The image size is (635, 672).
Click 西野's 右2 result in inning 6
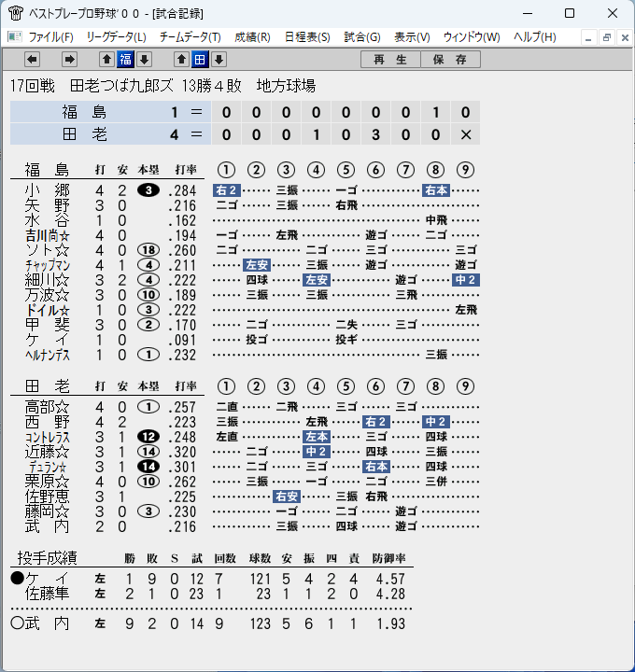[376, 422]
